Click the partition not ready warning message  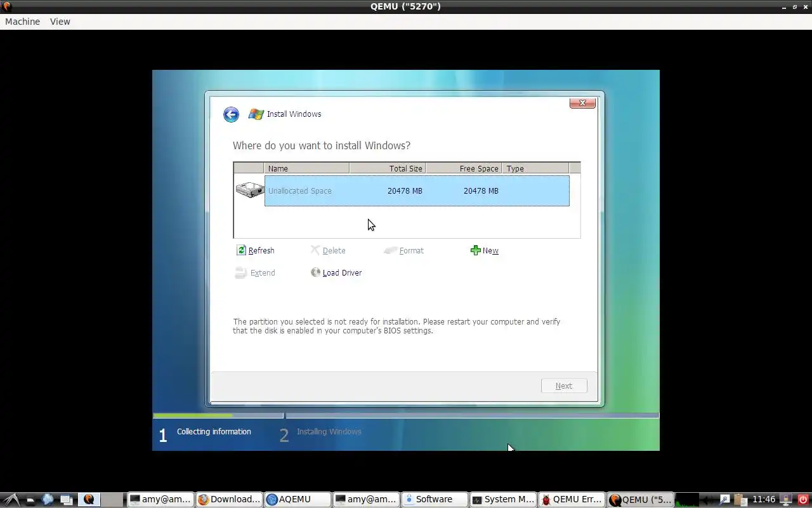[396, 326]
